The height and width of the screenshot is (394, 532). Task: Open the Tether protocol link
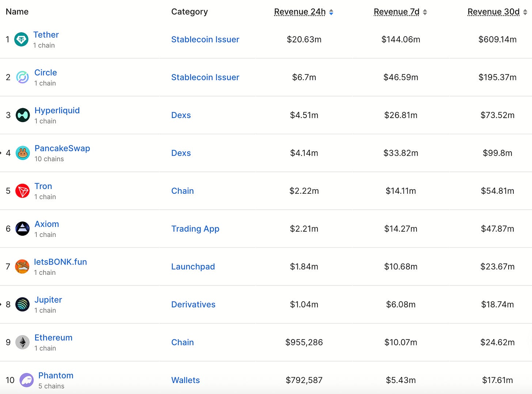coord(46,35)
